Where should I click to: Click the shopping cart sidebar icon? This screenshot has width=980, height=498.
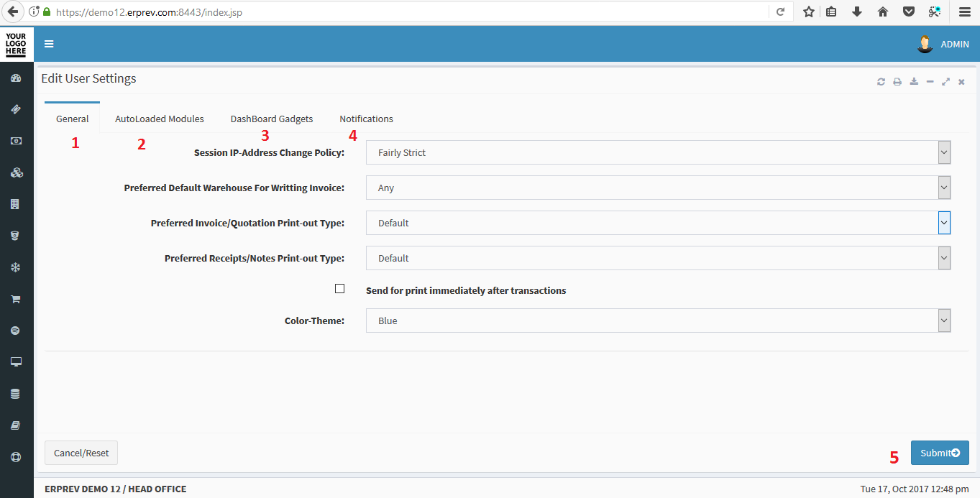16,299
